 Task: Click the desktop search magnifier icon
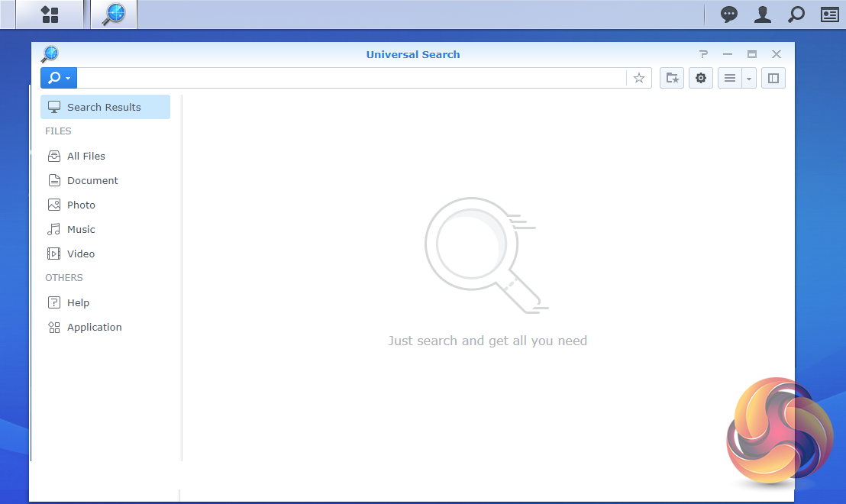(796, 15)
